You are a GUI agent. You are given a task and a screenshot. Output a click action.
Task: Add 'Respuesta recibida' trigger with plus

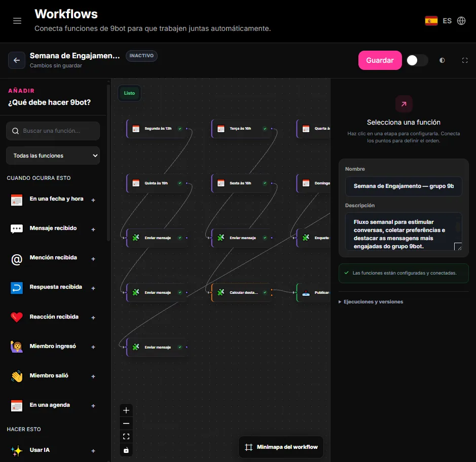click(93, 288)
